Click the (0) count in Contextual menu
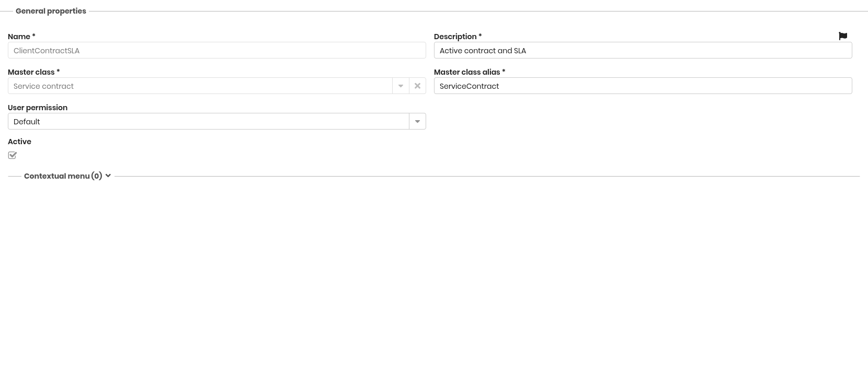Screen dimensions: 868x373 pos(97,176)
